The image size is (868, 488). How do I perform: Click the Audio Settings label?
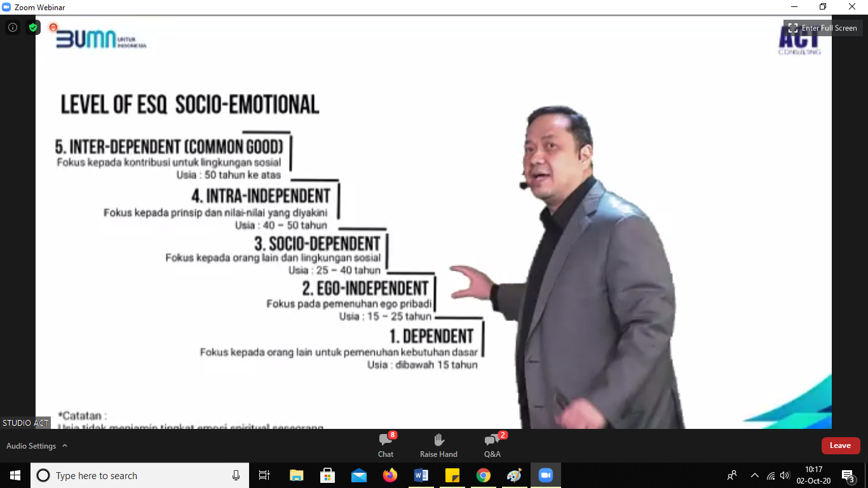[31, 446]
